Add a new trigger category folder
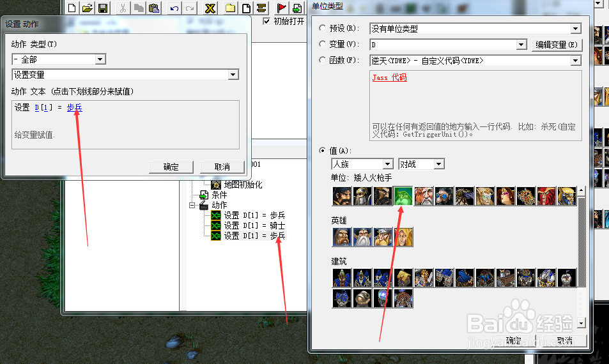This screenshot has width=609, height=364. tap(230, 8)
